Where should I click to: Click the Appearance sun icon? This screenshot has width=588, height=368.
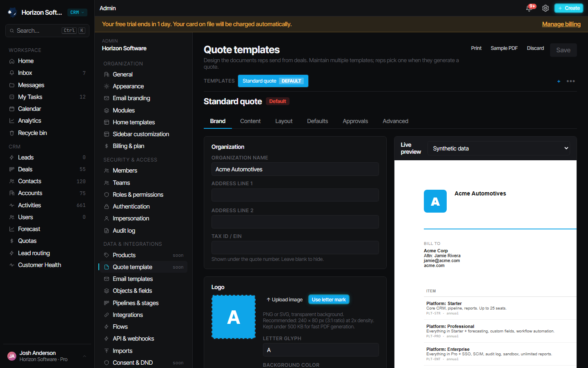[x=107, y=86]
